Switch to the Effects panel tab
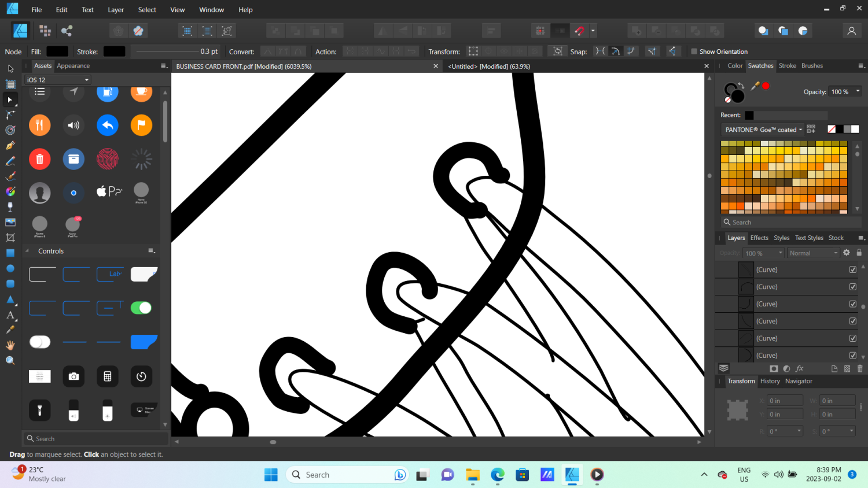Image resolution: width=868 pixels, height=488 pixels. point(759,238)
